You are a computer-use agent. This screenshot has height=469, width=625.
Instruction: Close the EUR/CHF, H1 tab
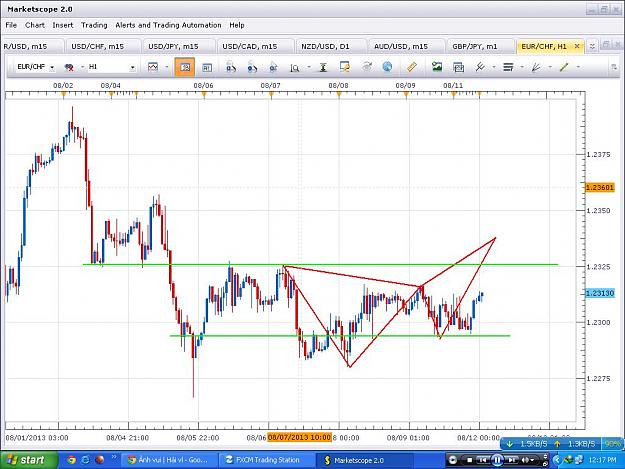(x=577, y=46)
